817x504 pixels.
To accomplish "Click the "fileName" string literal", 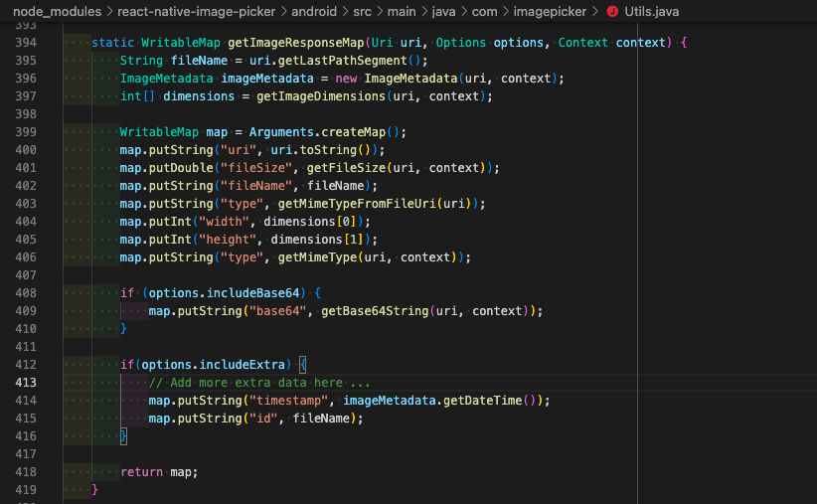I will click(255, 186).
